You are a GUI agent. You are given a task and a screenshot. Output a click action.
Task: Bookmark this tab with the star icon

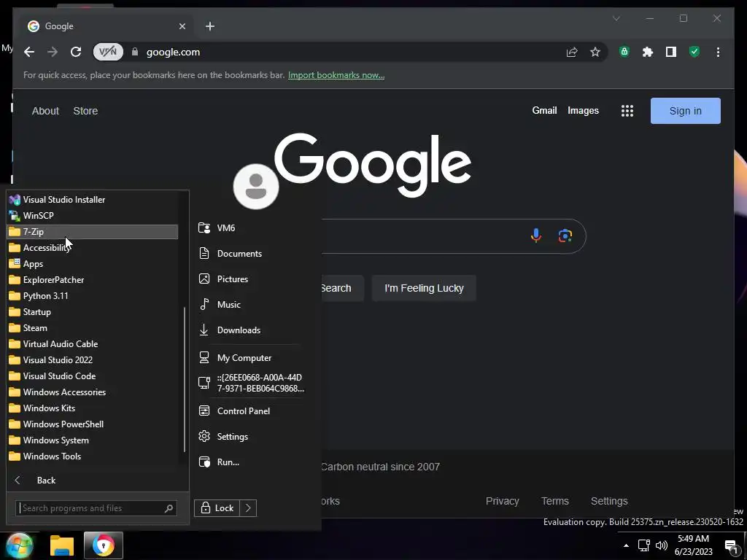pyautogui.click(x=595, y=52)
